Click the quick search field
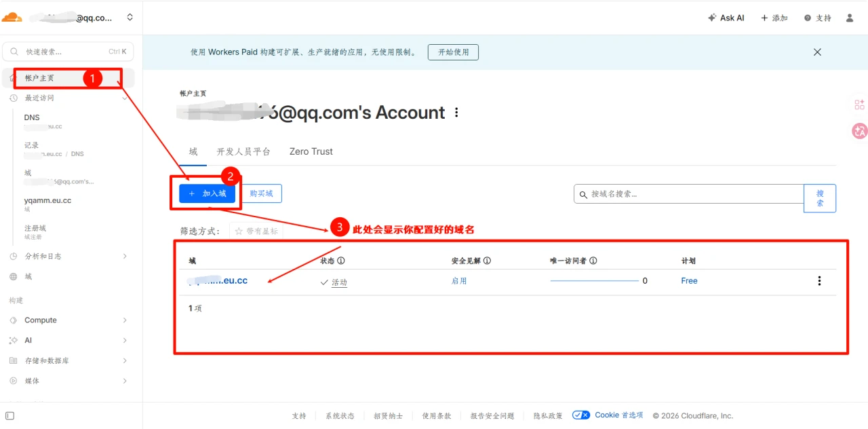The width and height of the screenshot is (868, 429). pyautogui.click(x=68, y=52)
